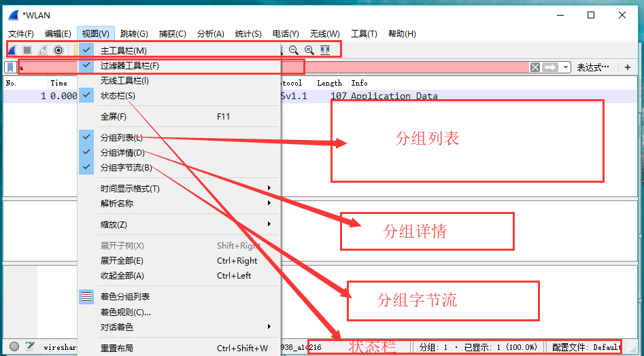644x356 pixels.
Task: Open 着色规则(C)... dialog
Action: point(179,312)
